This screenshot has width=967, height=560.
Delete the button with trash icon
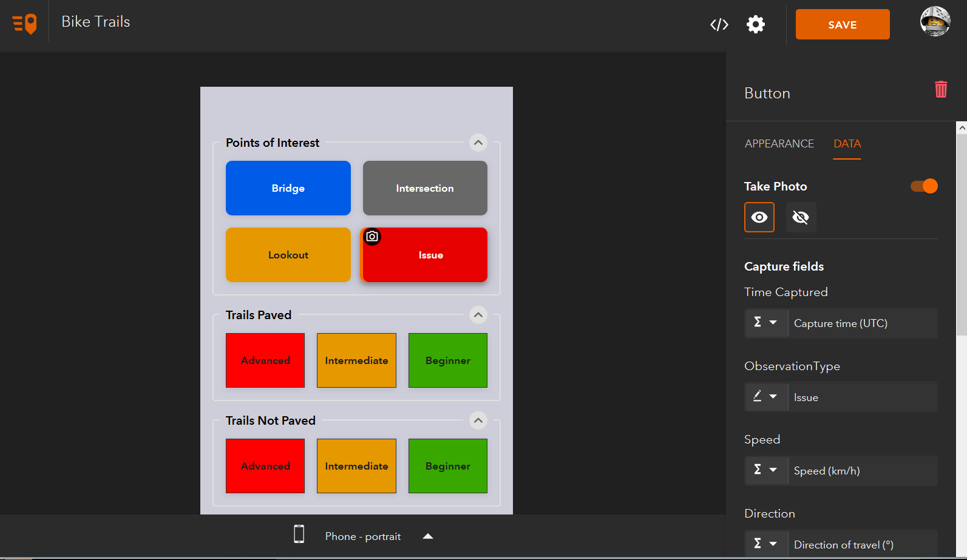click(x=941, y=90)
